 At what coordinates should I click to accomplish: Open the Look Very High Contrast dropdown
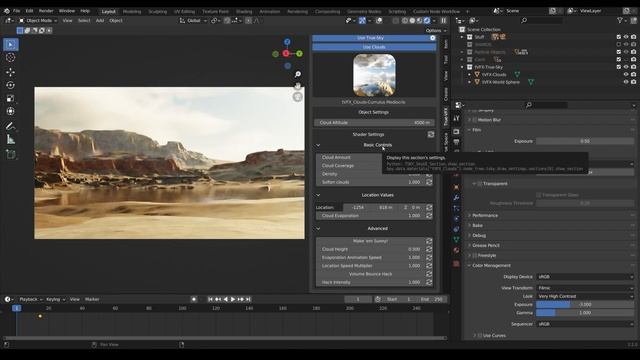tap(585, 296)
